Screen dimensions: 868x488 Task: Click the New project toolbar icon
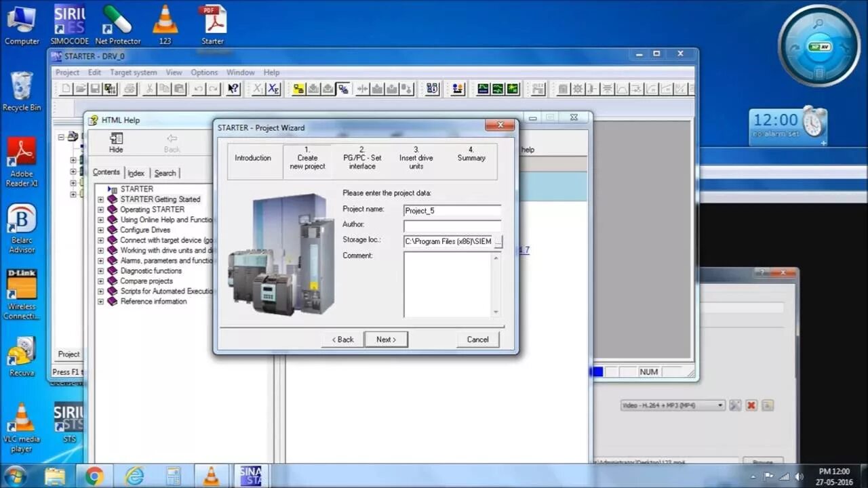point(66,89)
